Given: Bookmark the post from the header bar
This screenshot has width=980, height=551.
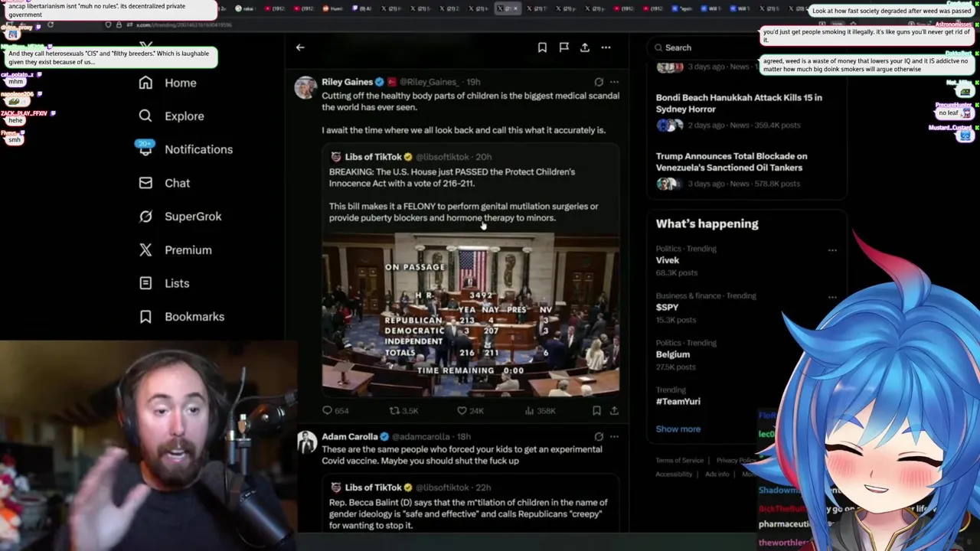Looking at the screenshot, I should (x=542, y=47).
